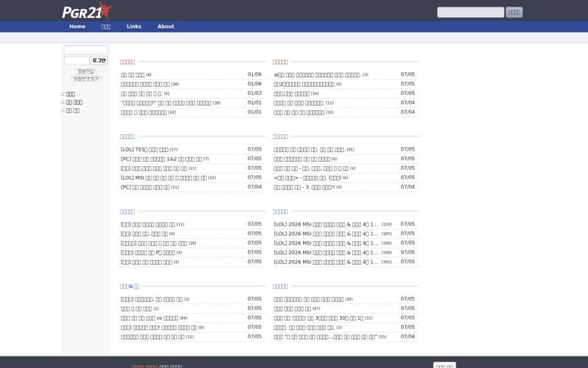
Task: Open the "[PC]" post mentioning 1&2
Action: click(165, 159)
